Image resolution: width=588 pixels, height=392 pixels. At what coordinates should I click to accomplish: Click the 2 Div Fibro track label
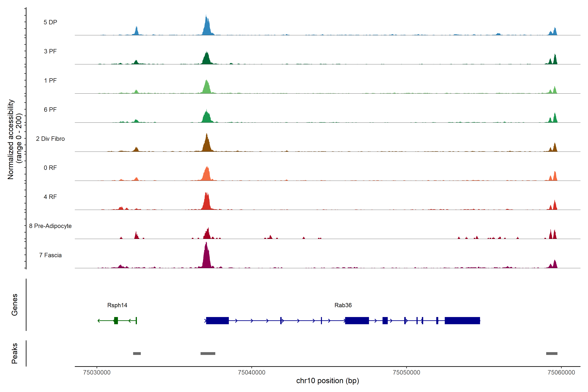(x=50, y=139)
